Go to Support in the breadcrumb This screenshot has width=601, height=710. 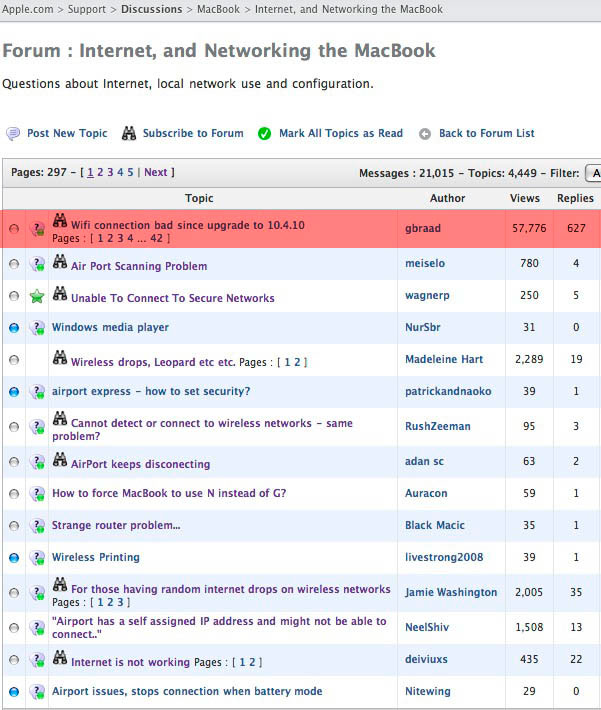87,9
